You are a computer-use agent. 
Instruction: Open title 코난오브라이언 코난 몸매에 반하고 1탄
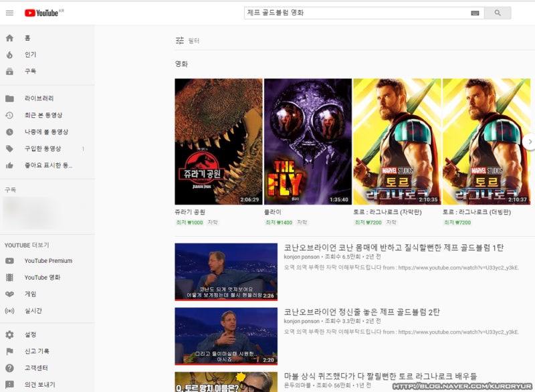[394, 248]
